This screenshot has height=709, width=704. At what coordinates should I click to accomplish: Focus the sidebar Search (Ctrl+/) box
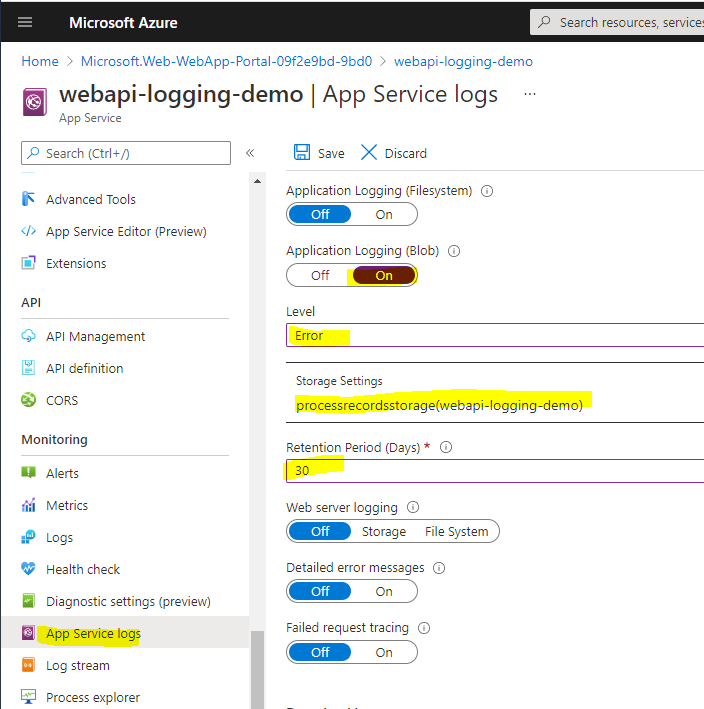(x=126, y=153)
